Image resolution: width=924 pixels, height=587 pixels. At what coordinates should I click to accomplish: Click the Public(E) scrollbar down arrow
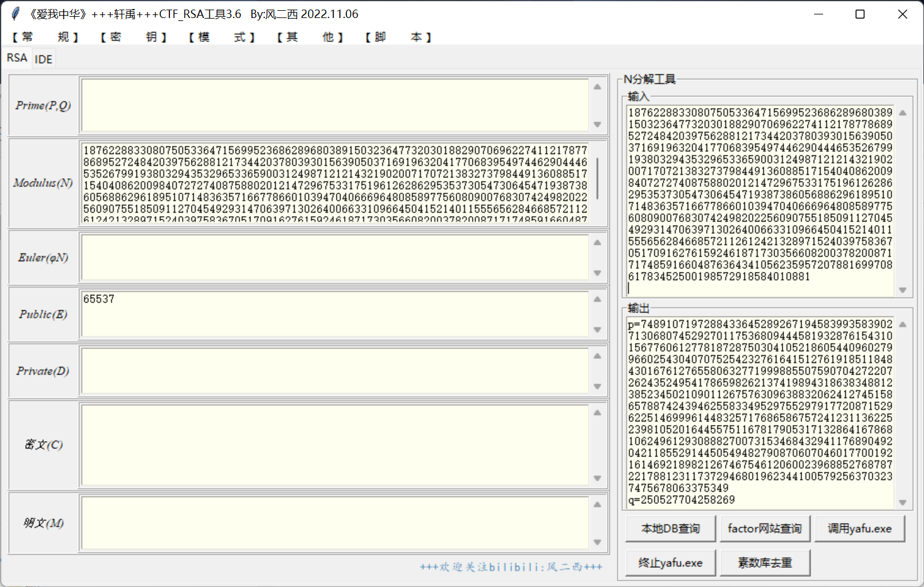pos(597,330)
